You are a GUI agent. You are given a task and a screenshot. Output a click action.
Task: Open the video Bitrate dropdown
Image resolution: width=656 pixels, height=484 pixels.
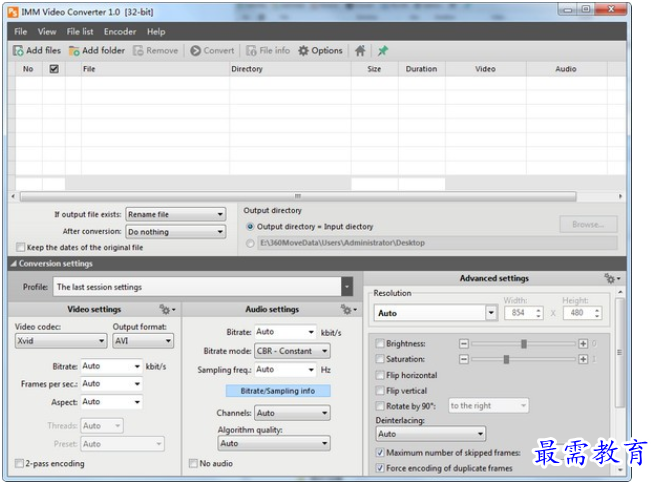[x=112, y=366]
